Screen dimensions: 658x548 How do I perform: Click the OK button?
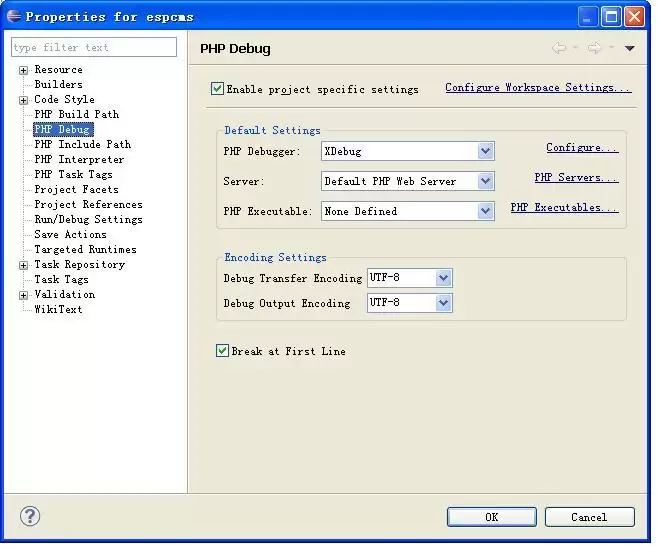pos(491,517)
